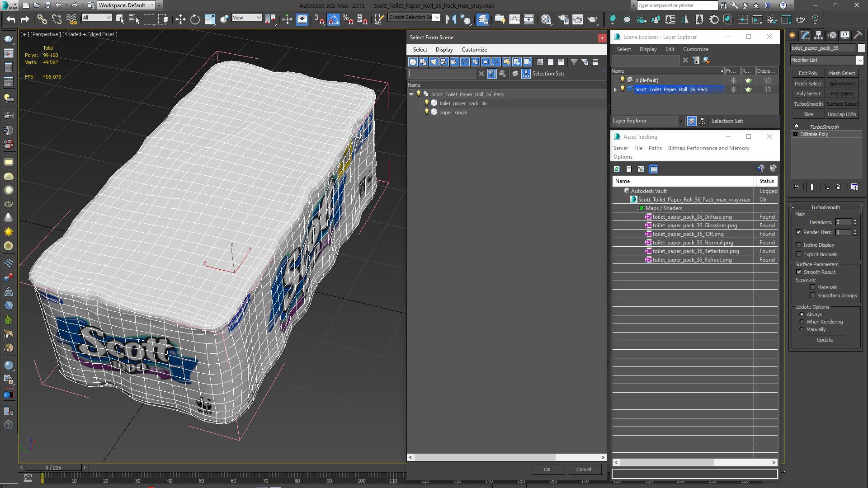
Task: Collapse Scott_Toilet_Paper_Roll_36_Pack tree in Select From Scene
Action: (x=411, y=94)
